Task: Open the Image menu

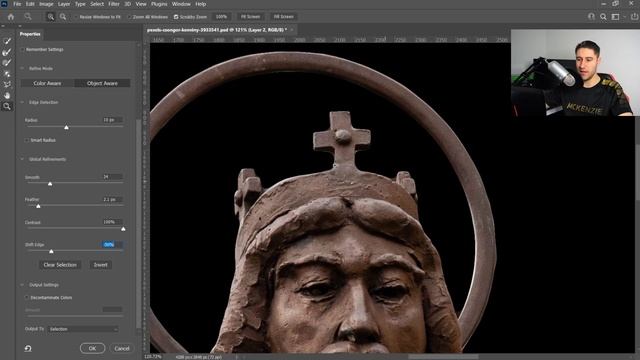Action: (x=46, y=4)
